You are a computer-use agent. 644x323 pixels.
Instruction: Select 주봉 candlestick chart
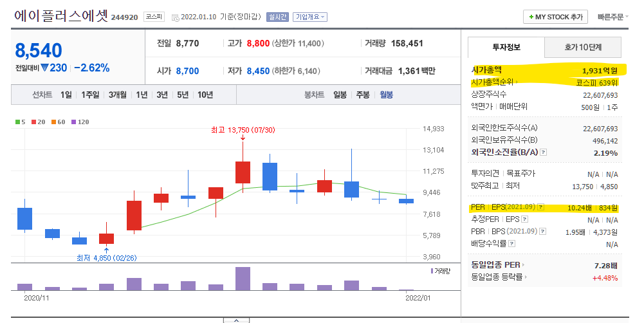(363, 95)
